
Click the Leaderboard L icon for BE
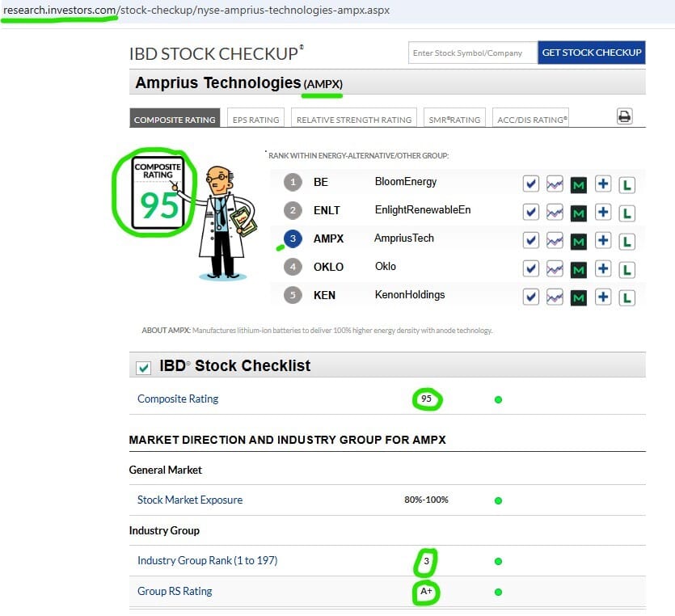click(626, 185)
